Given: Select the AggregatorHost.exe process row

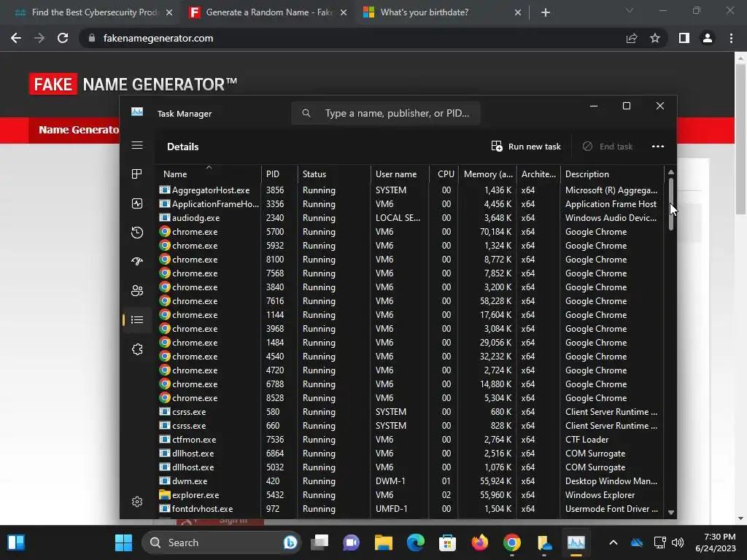Looking at the screenshot, I should click(410, 190).
